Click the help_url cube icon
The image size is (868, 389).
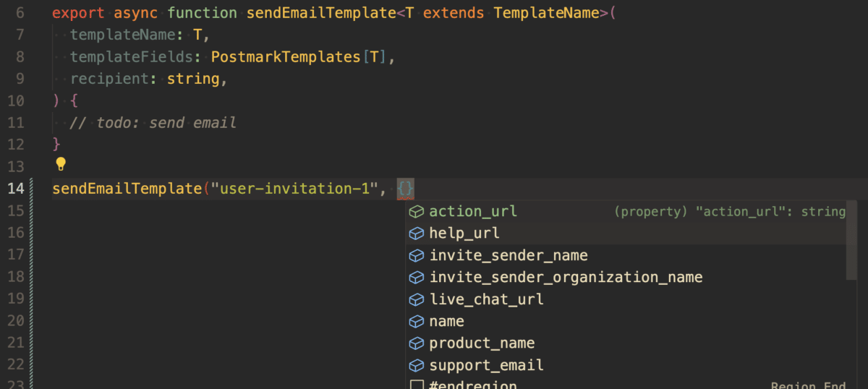(x=416, y=234)
